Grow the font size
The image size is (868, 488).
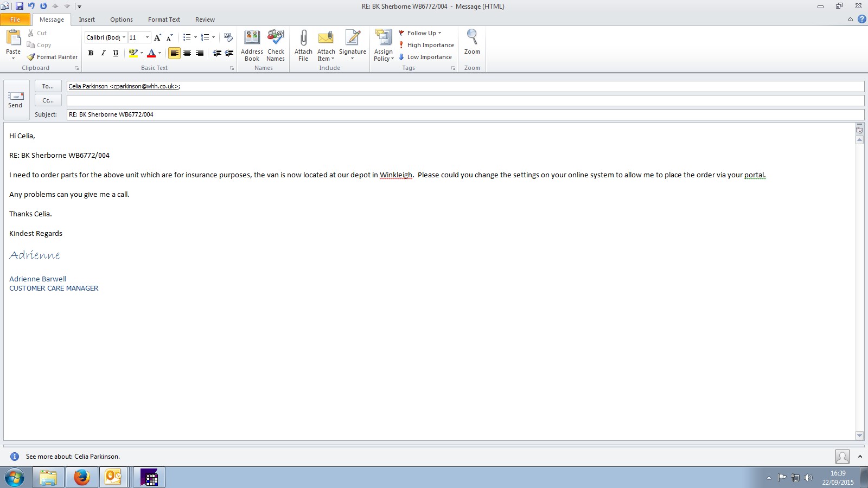coord(157,37)
